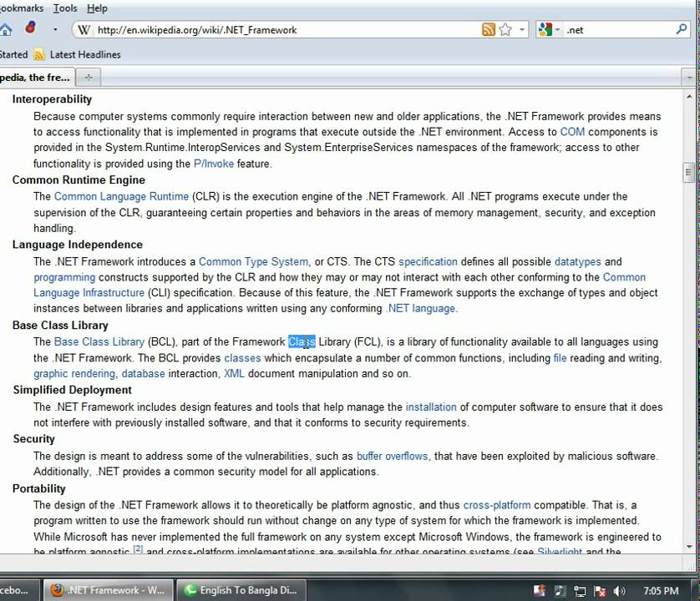Click the highlighted word Class
The height and width of the screenshot is (601, 700).
(x=302, y=341)
